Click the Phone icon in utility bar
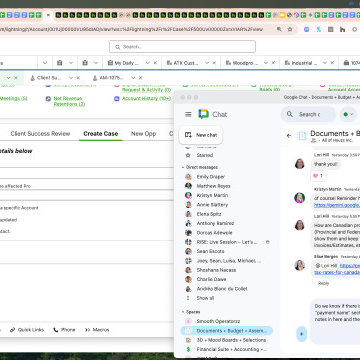The height and width of the screenshot is (360, 360). (56, 330)
